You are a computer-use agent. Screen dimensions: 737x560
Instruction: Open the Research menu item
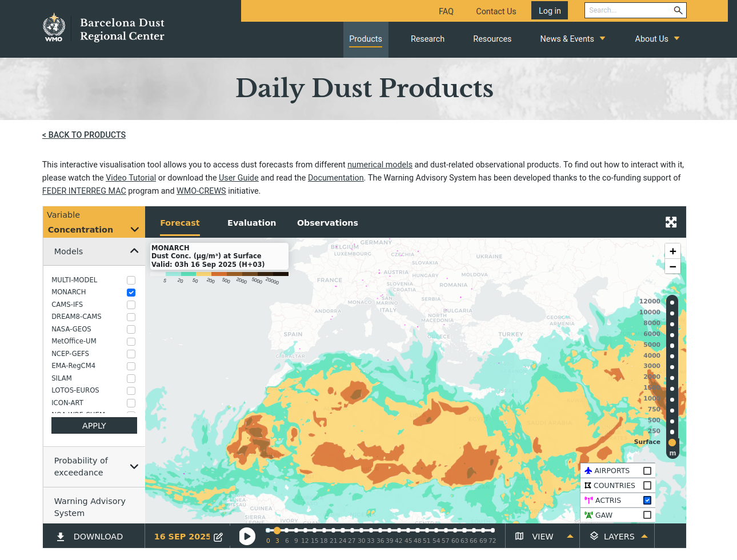(x=427, y=39)
